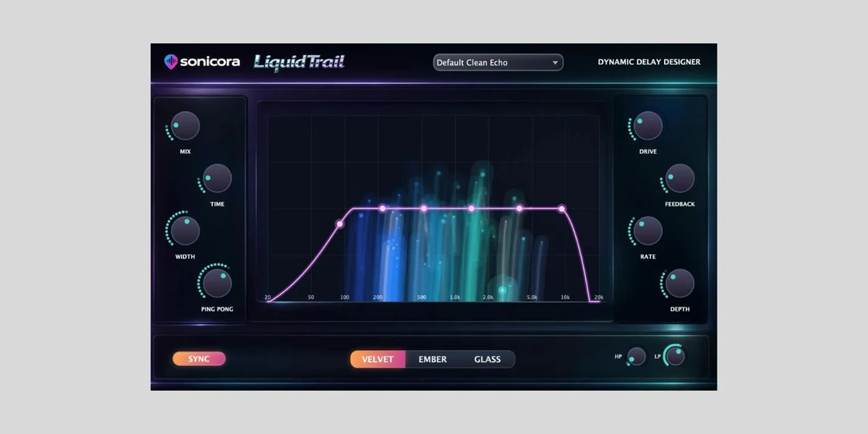
Task: Click the HP filter knob
Action: point(635,356)
